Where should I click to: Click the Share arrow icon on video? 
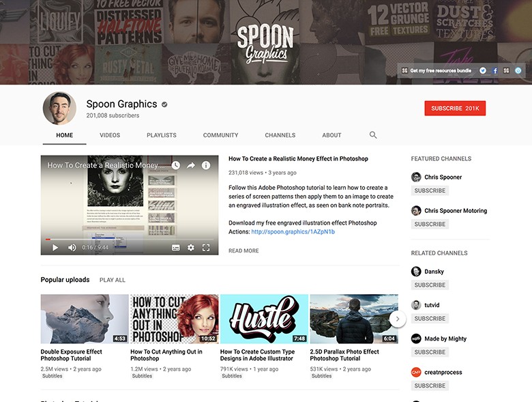191,165
